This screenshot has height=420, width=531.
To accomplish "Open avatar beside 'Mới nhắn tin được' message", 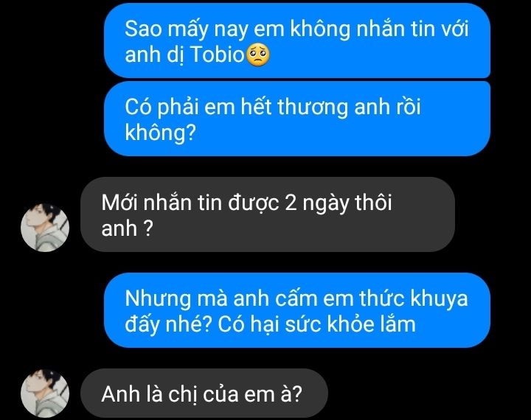I will [x=45, y=228].
